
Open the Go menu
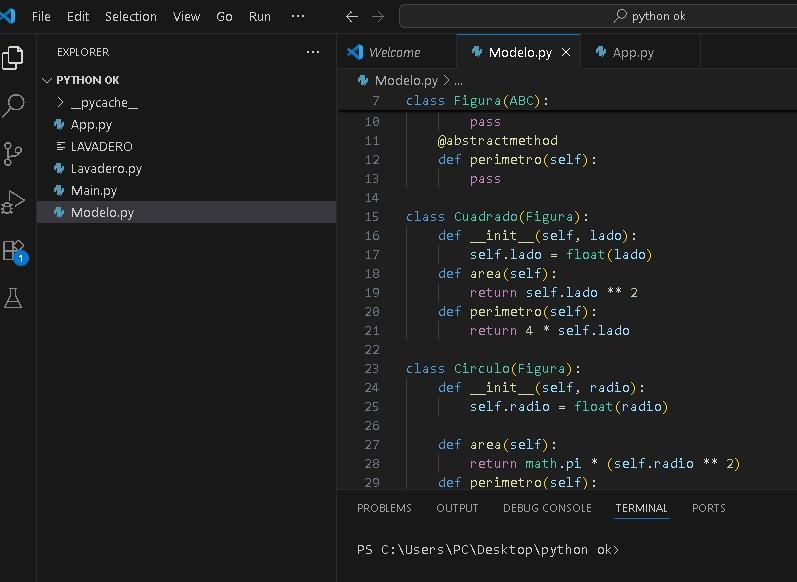coord(224,16)
